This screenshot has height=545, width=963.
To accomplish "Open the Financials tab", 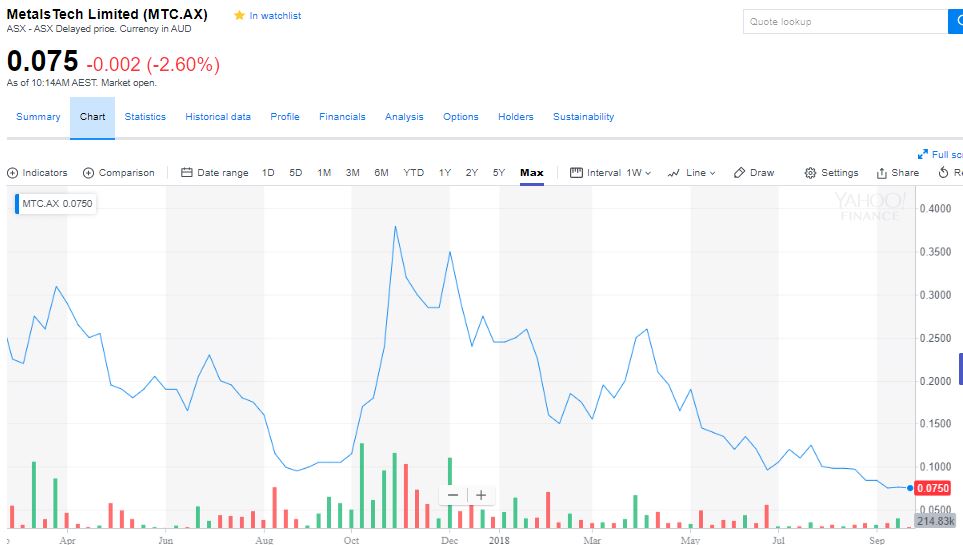I will (342, 117).
